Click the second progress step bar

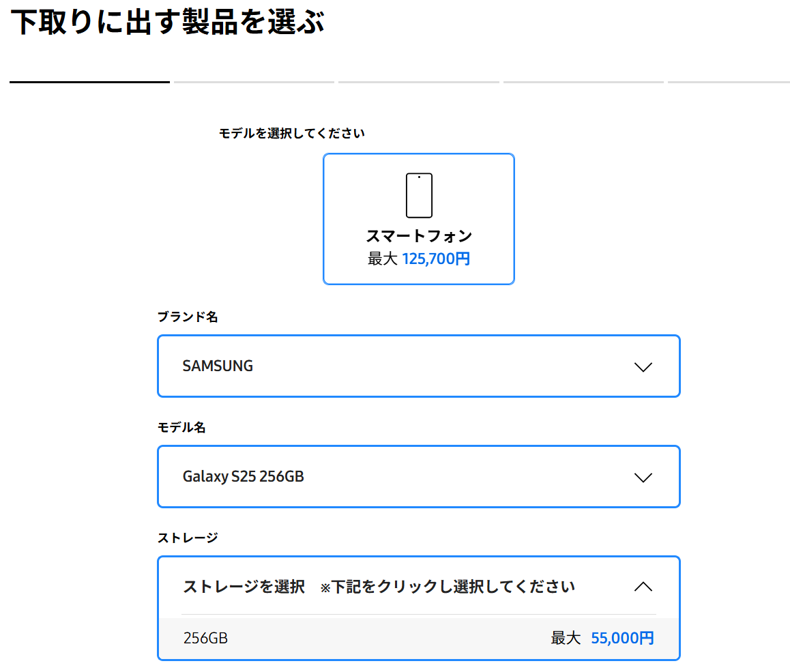(254, 82)
